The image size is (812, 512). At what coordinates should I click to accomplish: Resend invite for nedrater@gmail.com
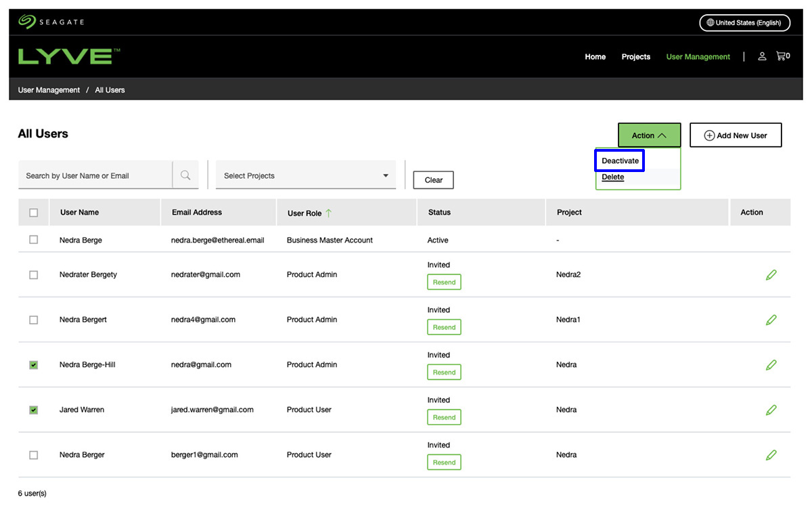click(444, 282)
